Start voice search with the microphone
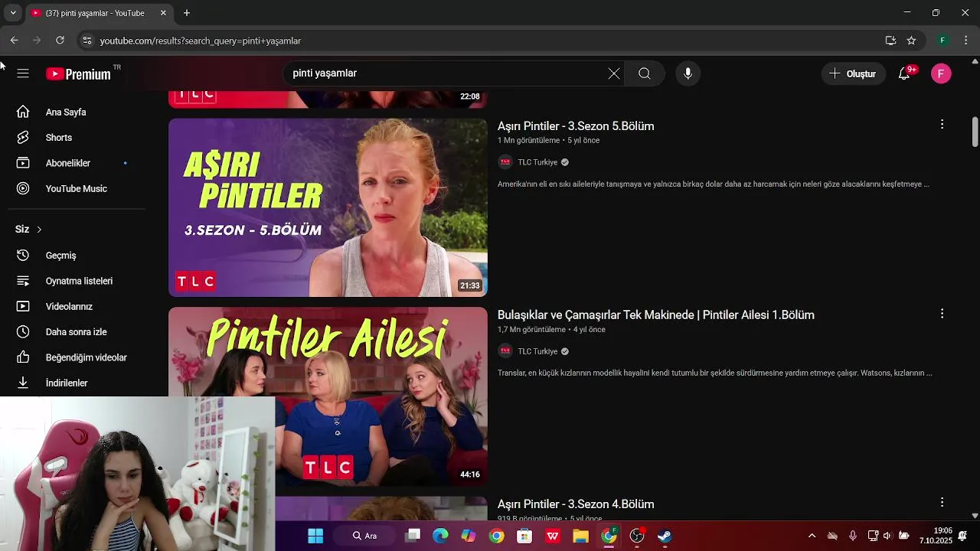Image resolution: width=980 pixels, height=551 pixels. coord(688,73)
